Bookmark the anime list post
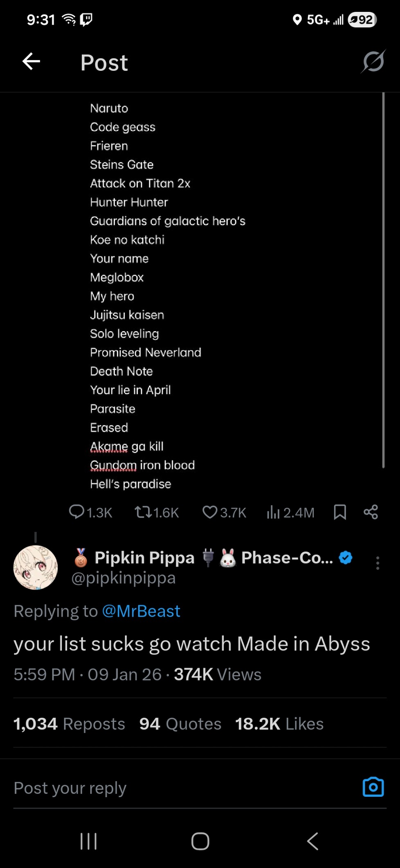Viewport: 400px width, 868px height. (x=340, y=512)
